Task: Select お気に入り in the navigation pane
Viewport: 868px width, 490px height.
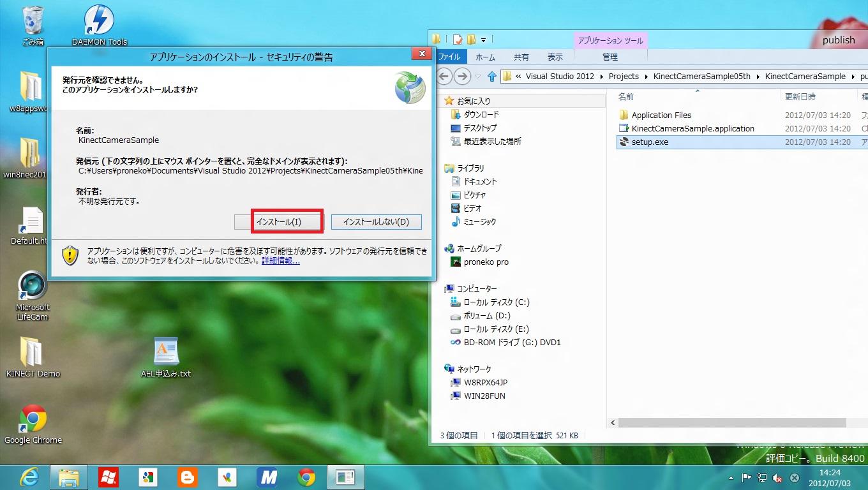Action: (474, 101)
